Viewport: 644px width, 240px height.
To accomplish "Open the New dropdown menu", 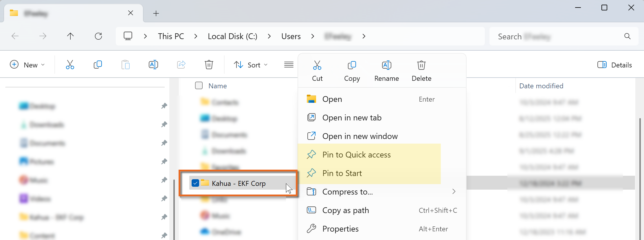I will [27, 65].
